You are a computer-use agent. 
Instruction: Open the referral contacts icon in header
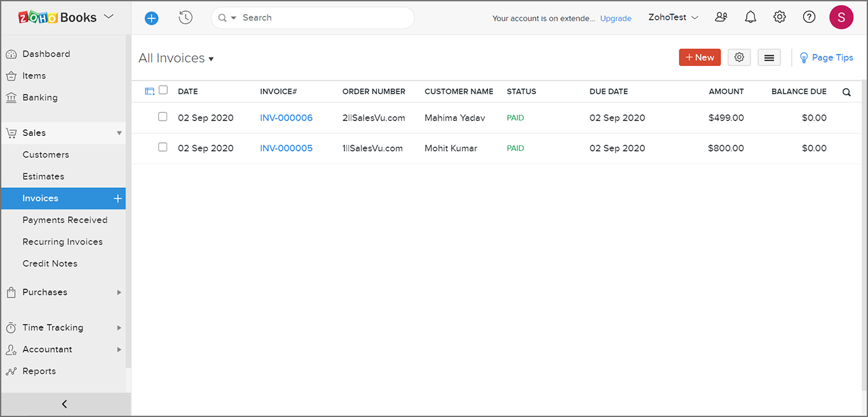(x=721, y=18)
